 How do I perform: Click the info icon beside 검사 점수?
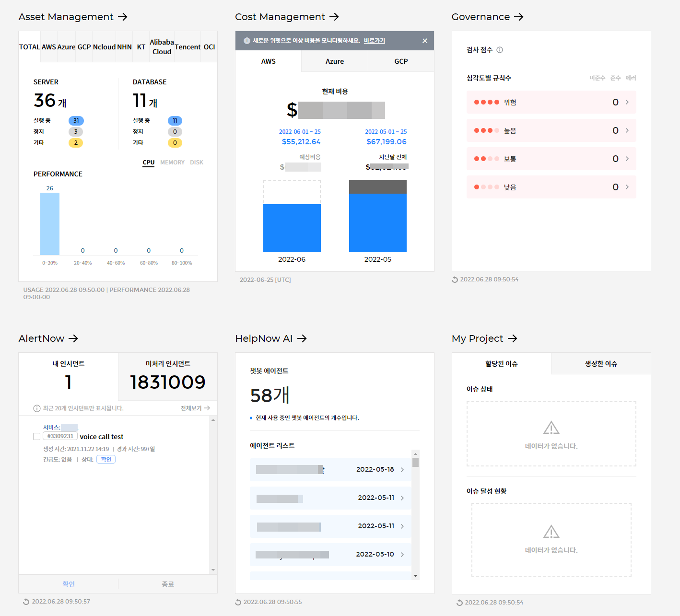click(500, 50)
